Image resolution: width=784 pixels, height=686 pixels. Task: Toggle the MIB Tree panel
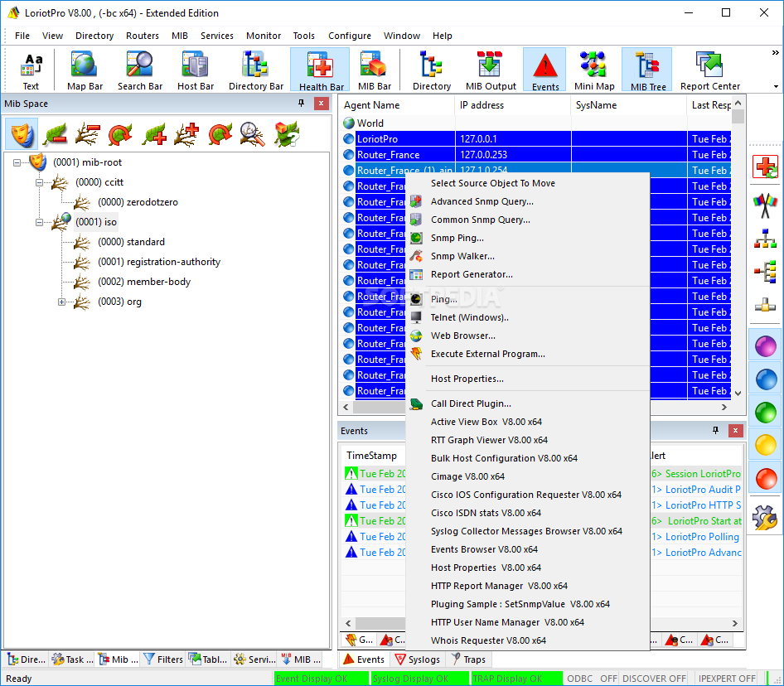point(647,70)
